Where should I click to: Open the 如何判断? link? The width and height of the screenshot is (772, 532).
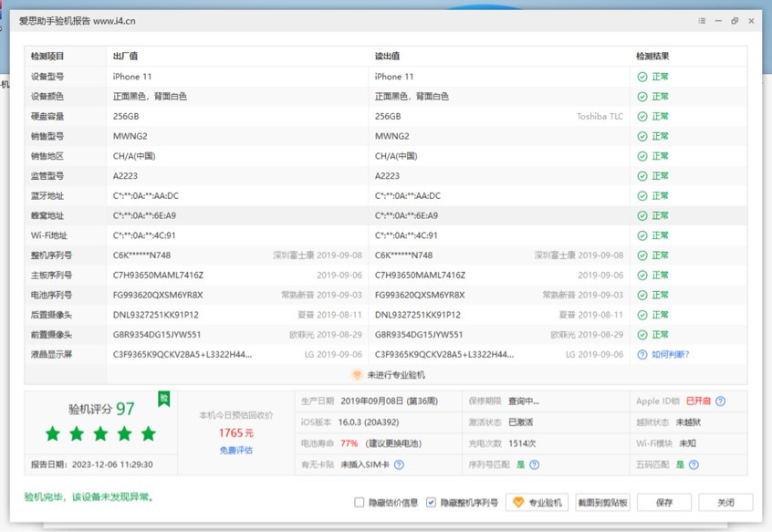point(670,355)
